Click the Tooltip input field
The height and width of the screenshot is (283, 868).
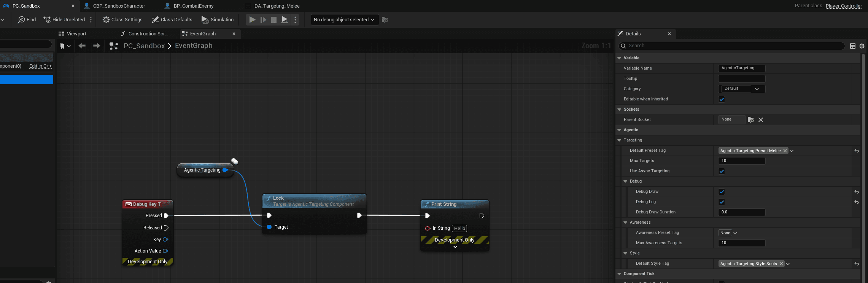point(742,78)
